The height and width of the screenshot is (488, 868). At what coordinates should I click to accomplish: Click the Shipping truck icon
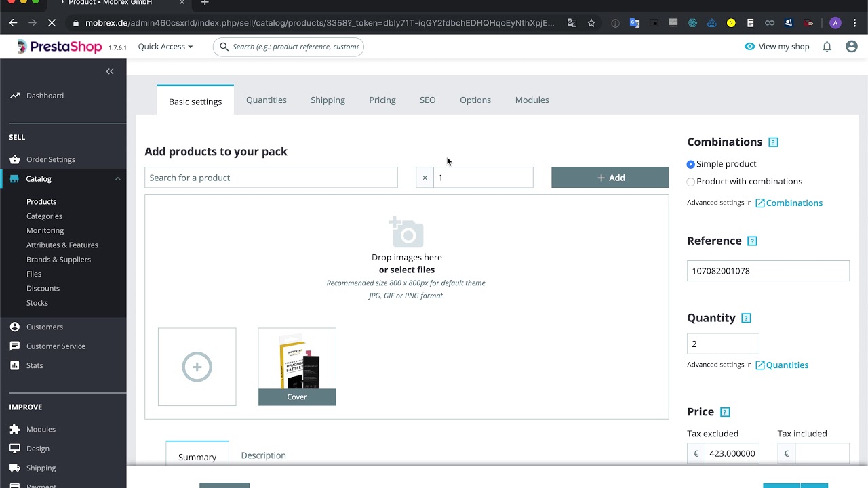(15, 468)
